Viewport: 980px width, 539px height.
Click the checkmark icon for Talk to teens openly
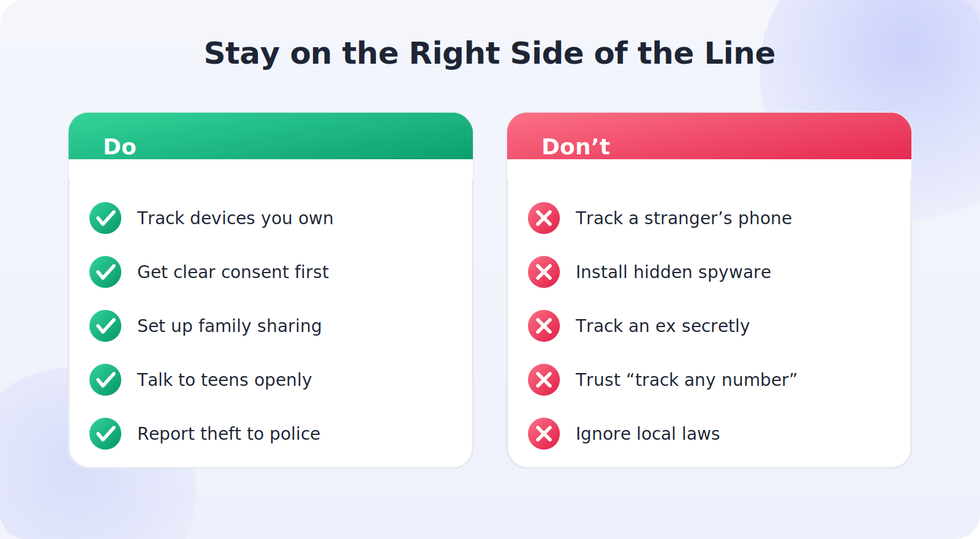(105, 380)
